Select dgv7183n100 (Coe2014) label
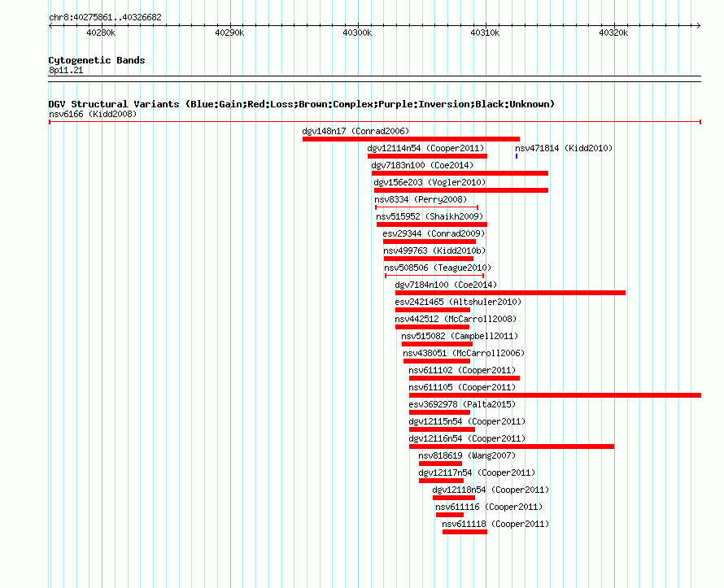 click(422, 165)
